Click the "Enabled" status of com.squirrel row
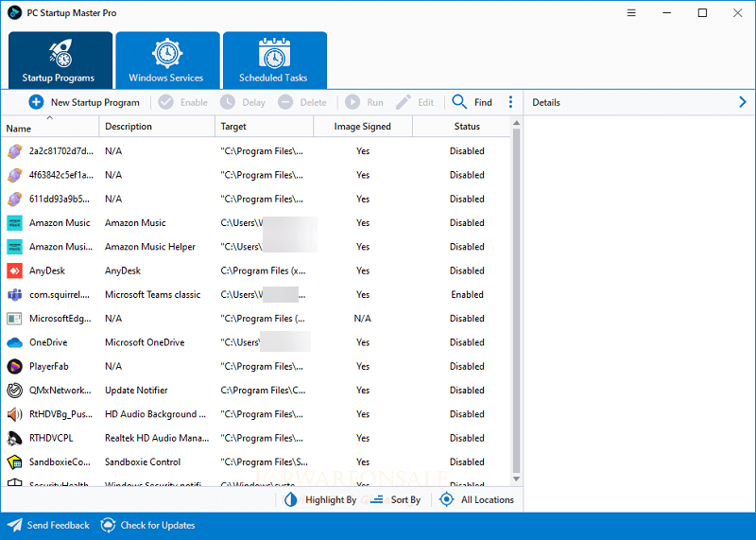Screen dimensions: 756x540 click(x=467, y=295)
